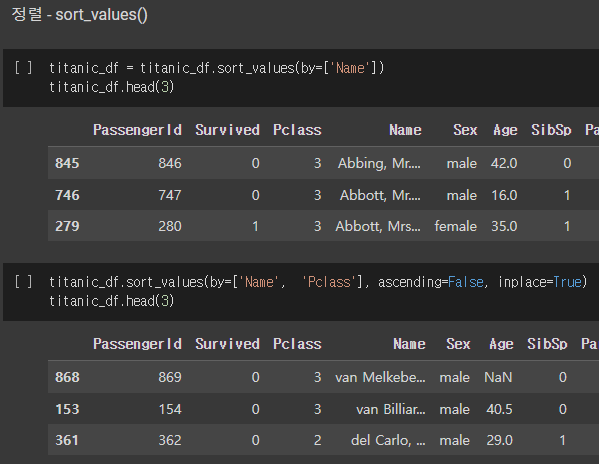Viewport: 599px width, 464px height.
Task: Click the code line with ascending=False, inplace=True
Action: [x=318, y=282]
